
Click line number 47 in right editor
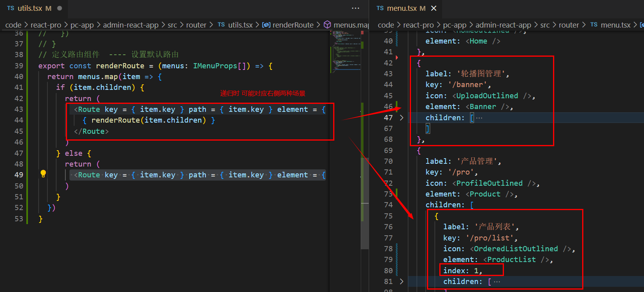coord(388,117)
